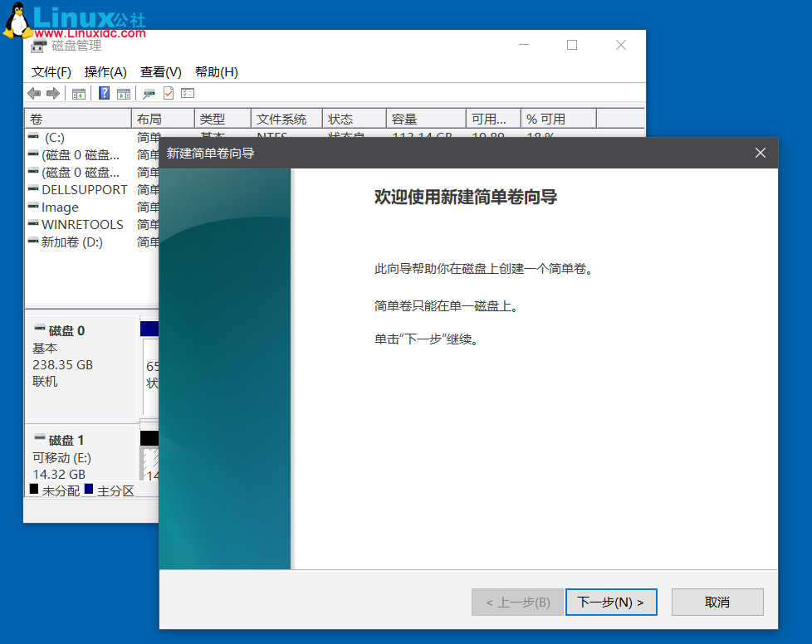
Task: Toggle the show/hide action pane toolbar icon
Action: tap(124, 94)
